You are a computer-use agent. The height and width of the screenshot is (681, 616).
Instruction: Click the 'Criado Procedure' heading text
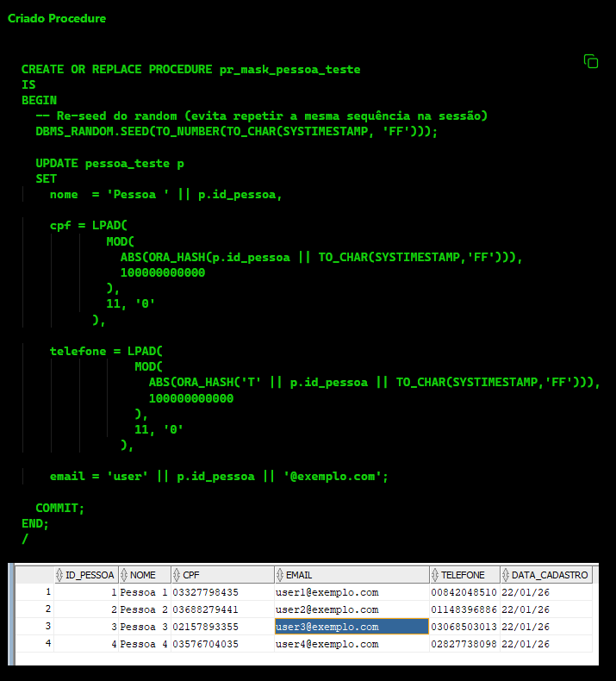57,18
